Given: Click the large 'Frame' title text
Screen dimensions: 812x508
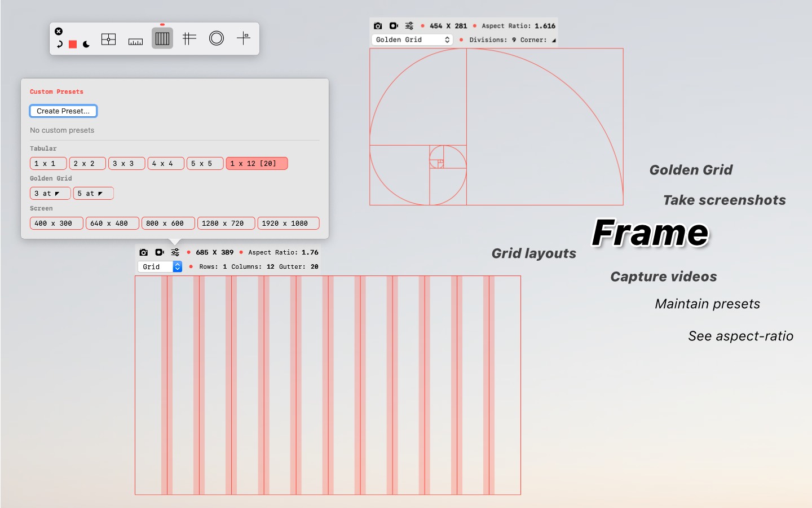Looking at the screenshot, I should [x=650, y=233].
